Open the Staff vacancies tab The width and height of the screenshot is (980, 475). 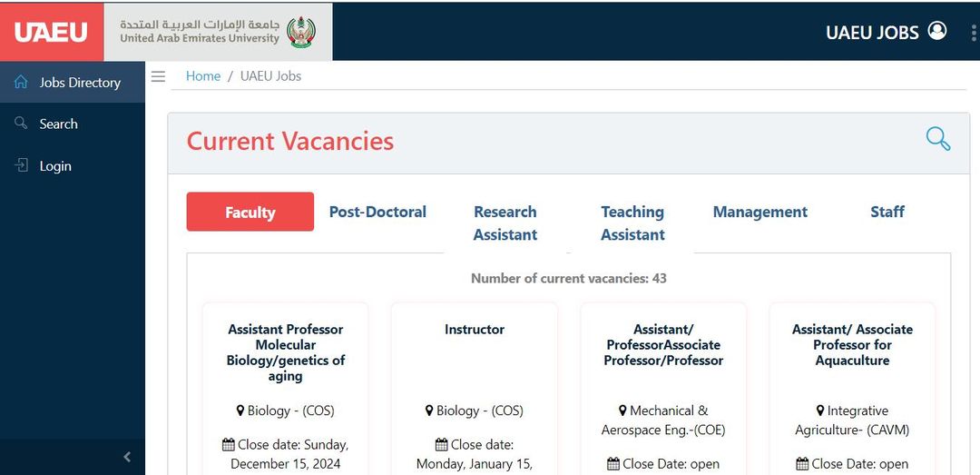pyautogui.click(x=887, y=212)
